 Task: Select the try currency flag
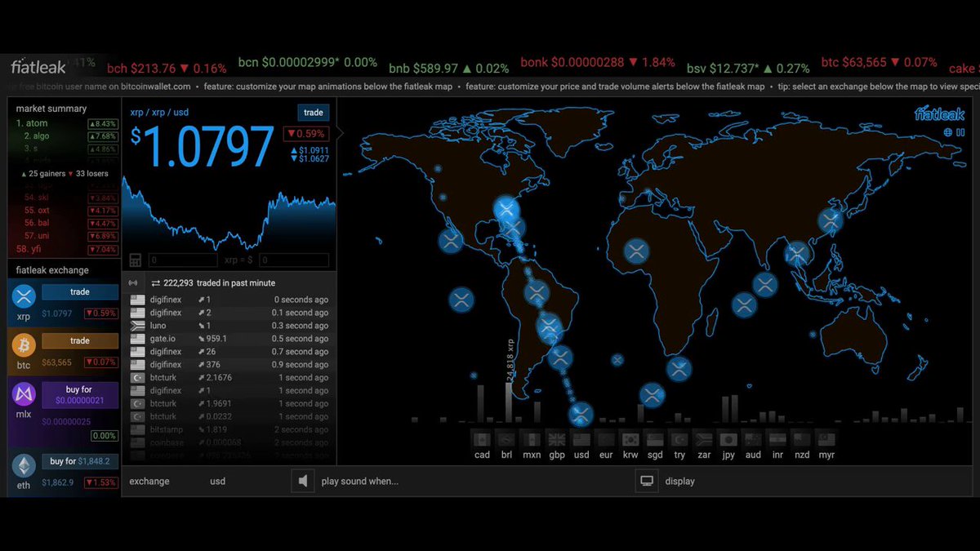(679, 439)
